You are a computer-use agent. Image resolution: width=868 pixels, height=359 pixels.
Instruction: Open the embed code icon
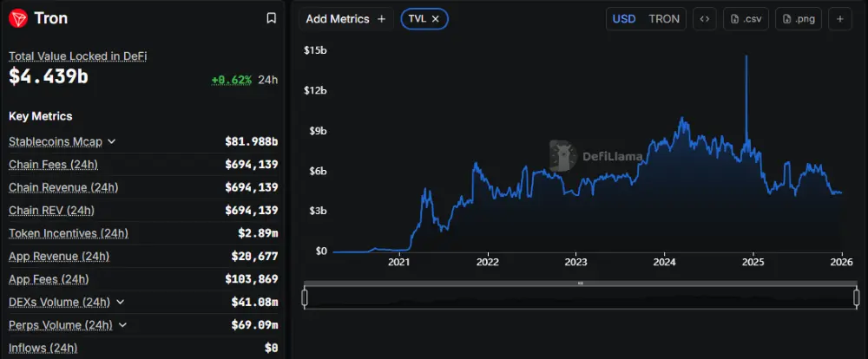704,19
